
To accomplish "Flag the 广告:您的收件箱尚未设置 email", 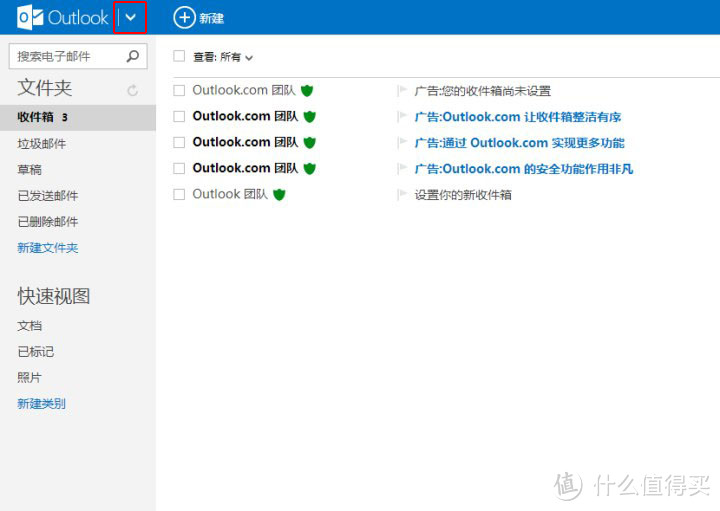I will click(403, 90).
